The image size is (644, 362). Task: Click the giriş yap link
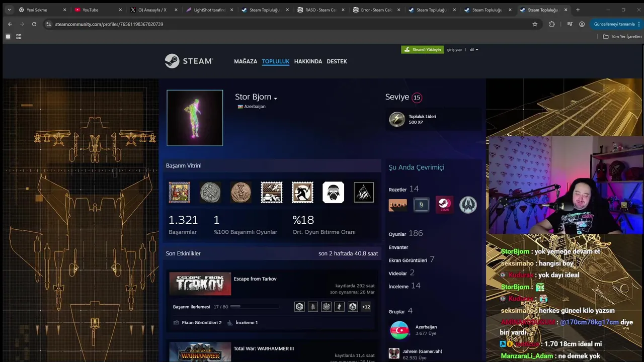point(454,50)
